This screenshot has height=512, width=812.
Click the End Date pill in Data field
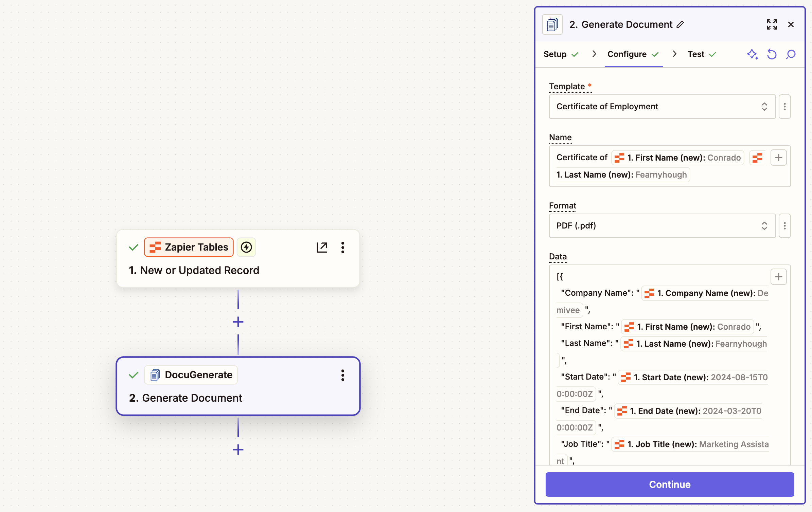[x=689, y=411]
